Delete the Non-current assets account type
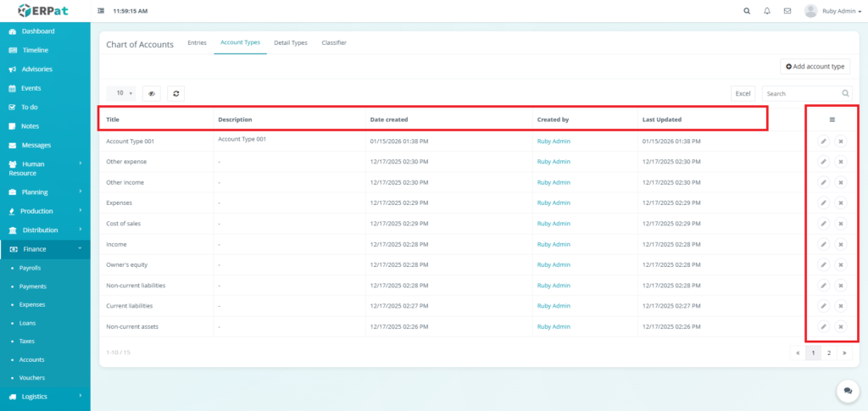Screen dimensions: 868x411 tap(841, 326)
